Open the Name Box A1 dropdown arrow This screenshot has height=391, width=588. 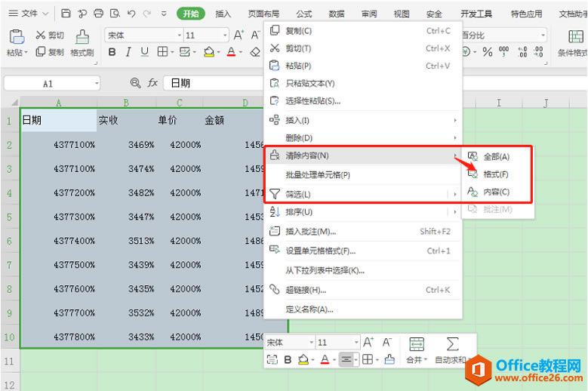97,83
